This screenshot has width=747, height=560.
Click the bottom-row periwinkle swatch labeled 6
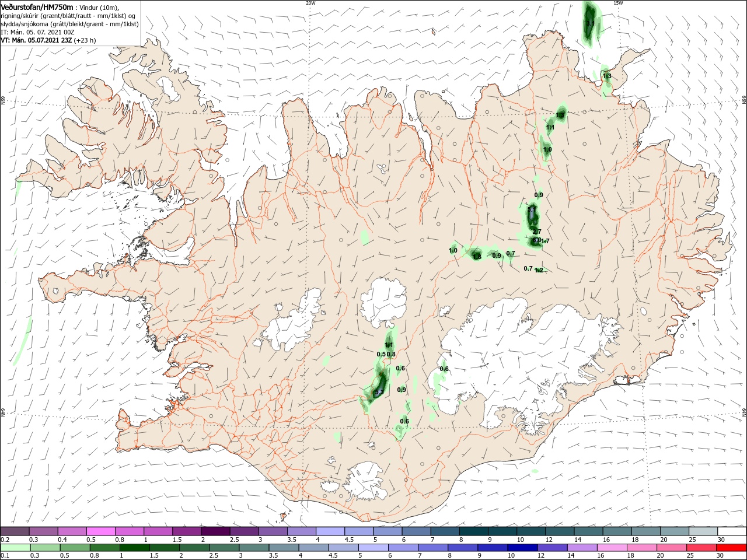click(403, 548)
